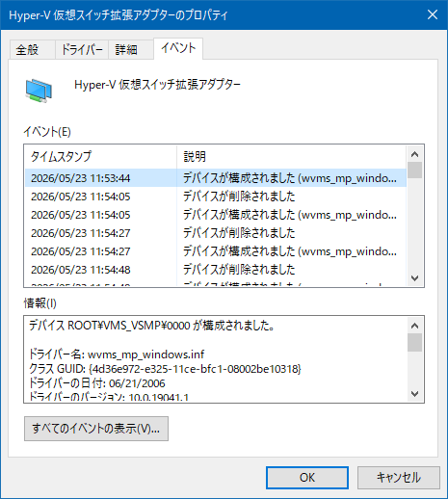Close the properties dialog window
The width and height of the screenshot is (448, 499).
(x=433, y=14)
